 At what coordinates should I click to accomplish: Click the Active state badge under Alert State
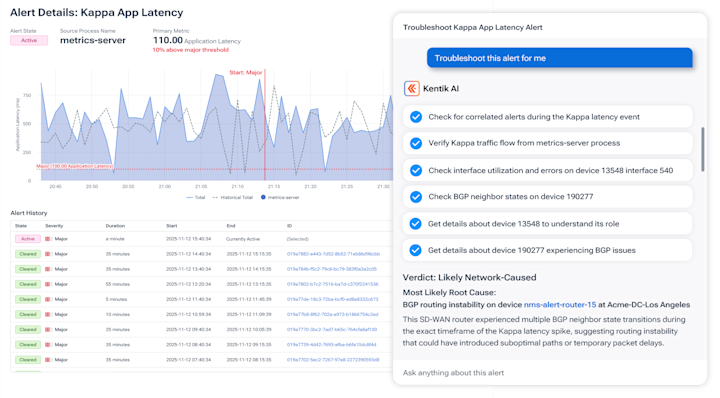29,40
